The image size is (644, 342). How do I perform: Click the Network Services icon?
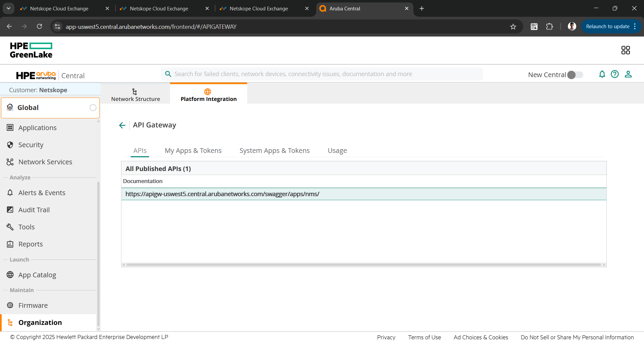point(10,162)
